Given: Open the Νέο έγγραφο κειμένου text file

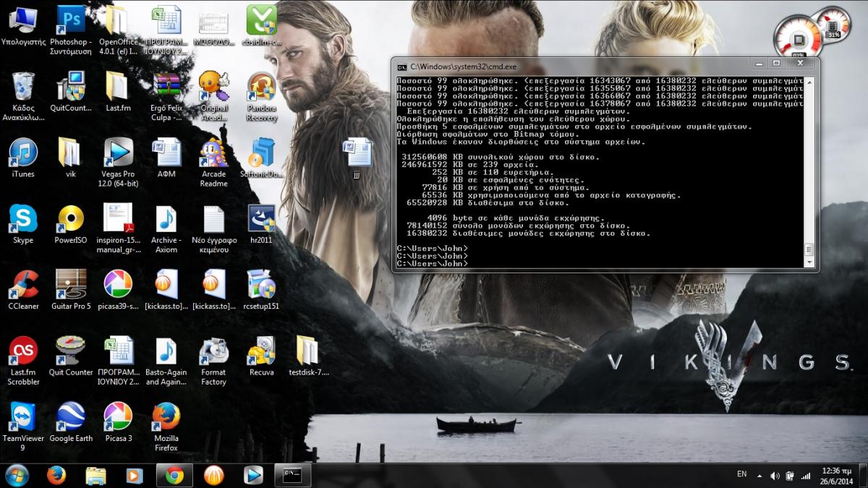Looking at the screenshot, I should (213, 218).
